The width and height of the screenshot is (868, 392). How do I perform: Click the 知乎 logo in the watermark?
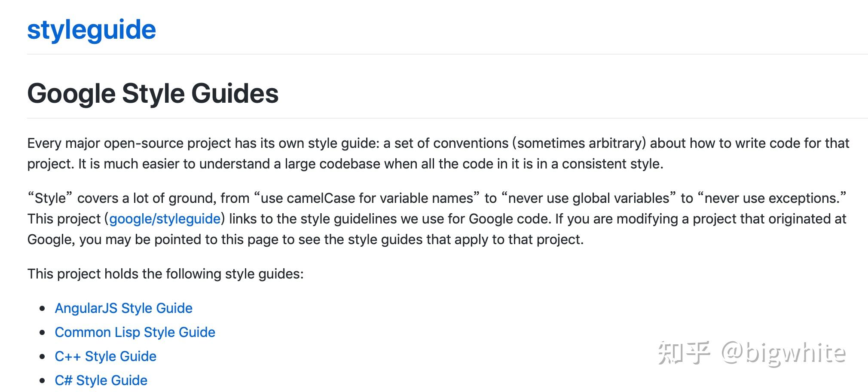click(x=684, y=353)
